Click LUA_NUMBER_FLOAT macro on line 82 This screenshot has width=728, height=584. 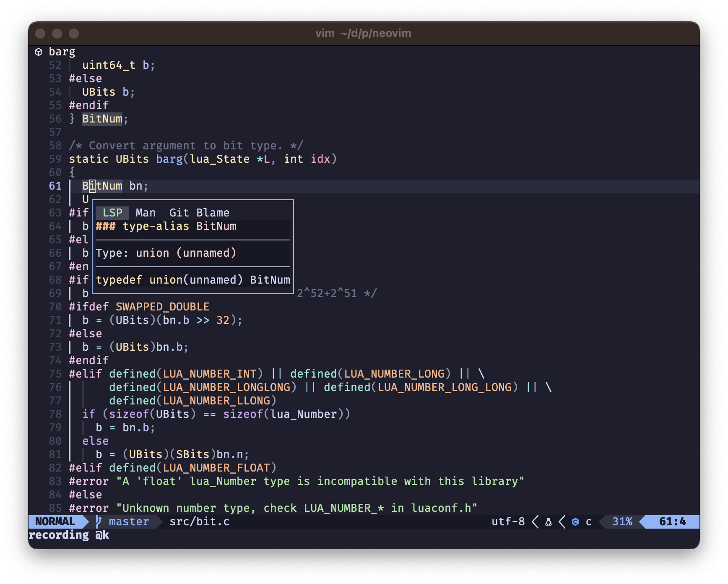coord(216,468)
